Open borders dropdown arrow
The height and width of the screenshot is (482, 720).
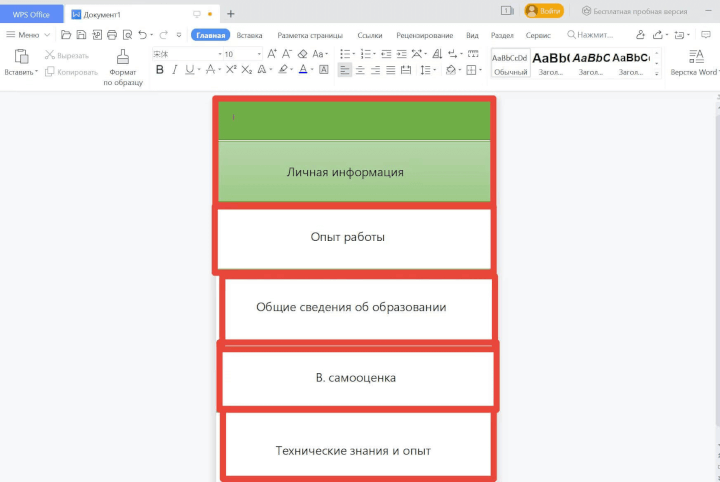(x=480, y=70)
